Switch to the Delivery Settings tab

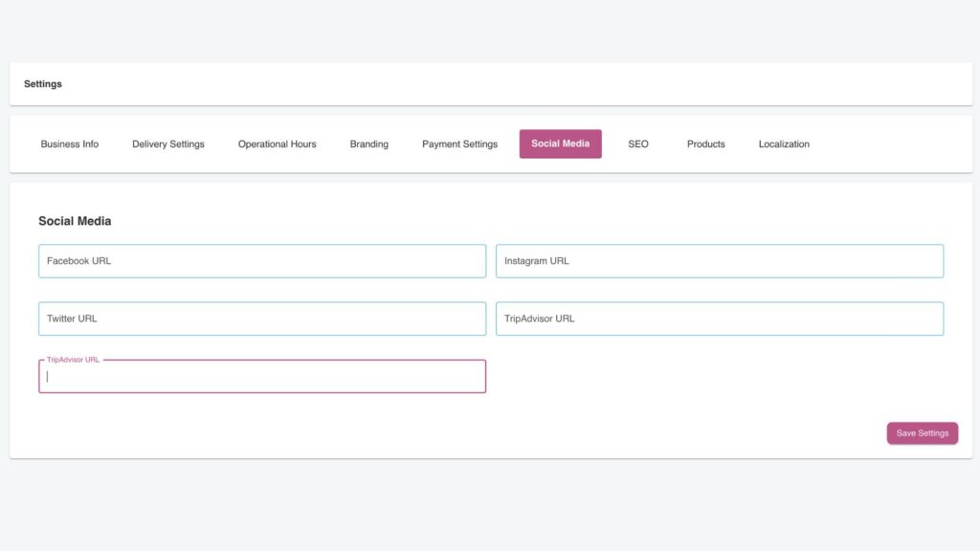[x=168, y=144]
